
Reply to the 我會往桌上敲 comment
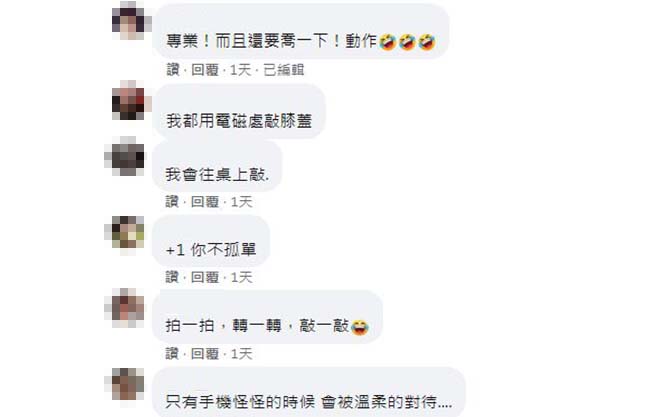(205, 202)
